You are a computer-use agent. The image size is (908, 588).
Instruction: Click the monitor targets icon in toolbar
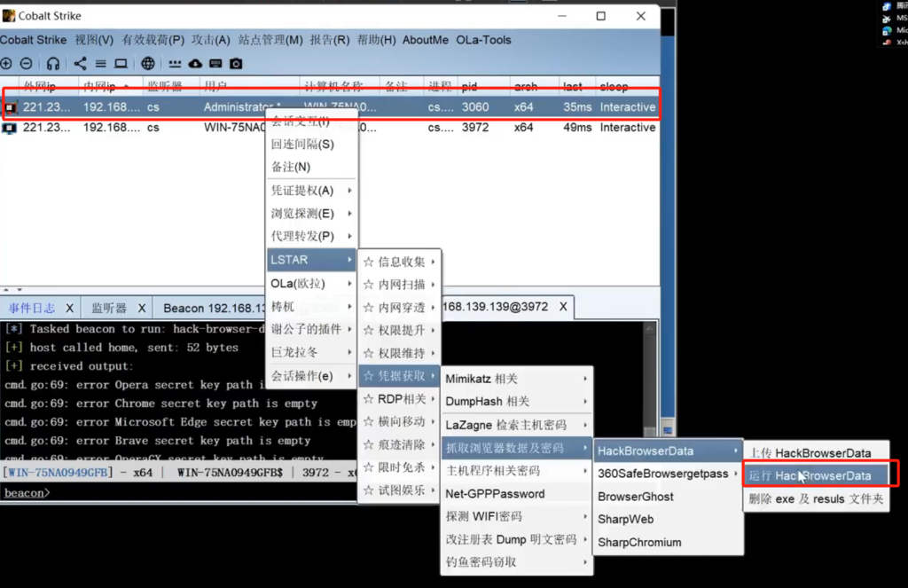tap(121, 64)
